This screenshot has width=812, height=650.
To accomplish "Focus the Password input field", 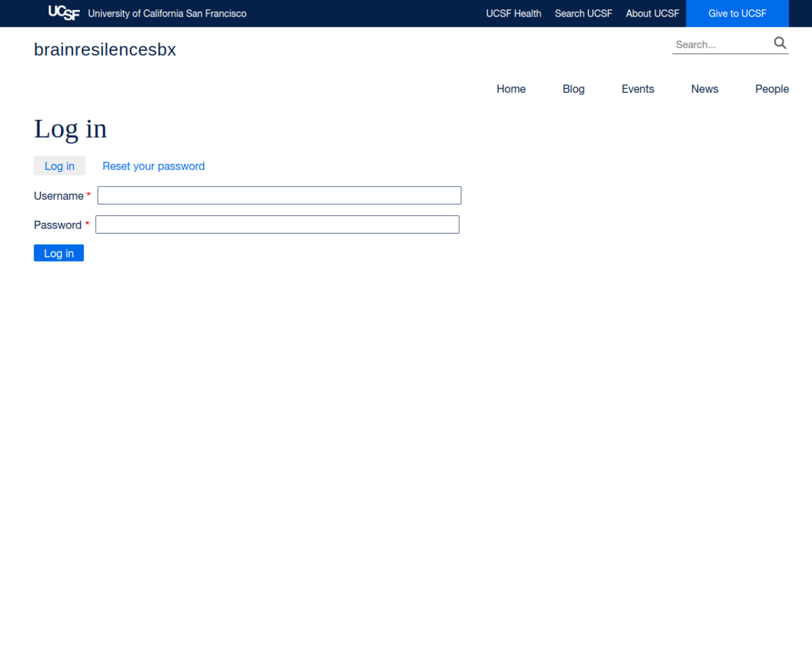I will [x=277, y=225].
